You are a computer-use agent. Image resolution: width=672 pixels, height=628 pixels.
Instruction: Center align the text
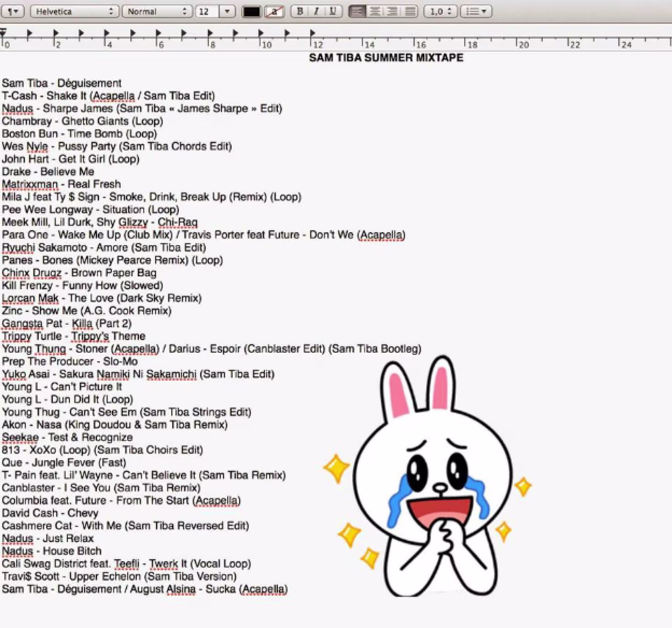click(374, 11)
